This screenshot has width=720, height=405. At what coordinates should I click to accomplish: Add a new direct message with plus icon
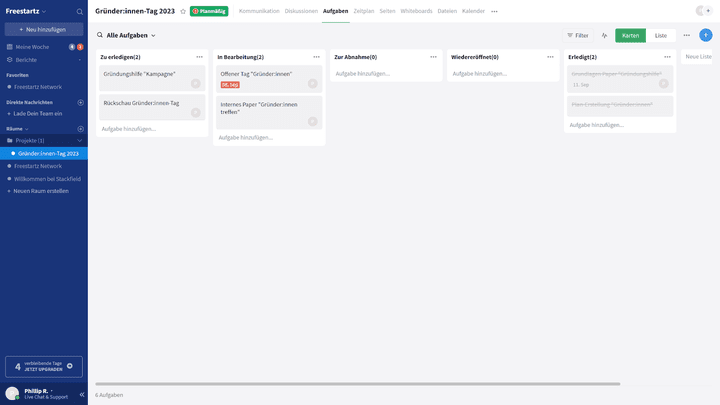pyautogui.click(x=80, y=102)
